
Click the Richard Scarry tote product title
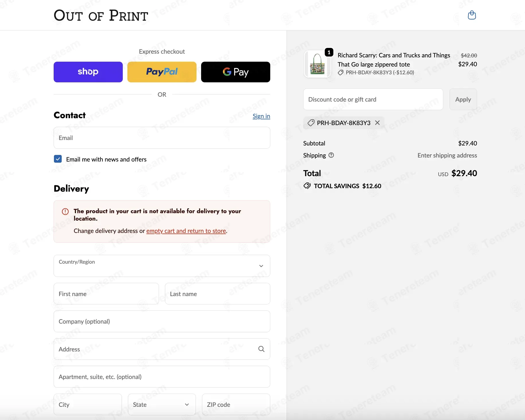coord(394,60)
